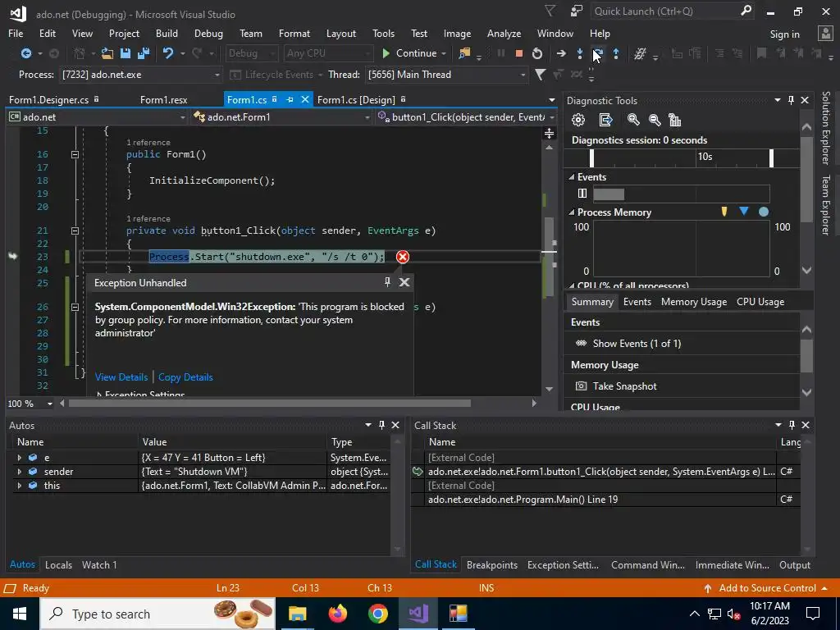Screen dimensions: 840x630
Task: Click the Step Into icon
Action: tap(580, 53)
